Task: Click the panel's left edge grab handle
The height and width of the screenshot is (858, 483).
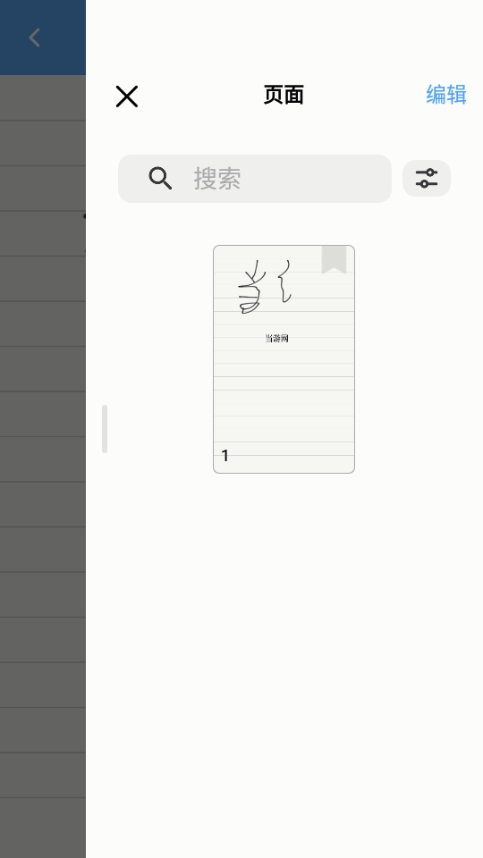Action: tap(104, 429)
